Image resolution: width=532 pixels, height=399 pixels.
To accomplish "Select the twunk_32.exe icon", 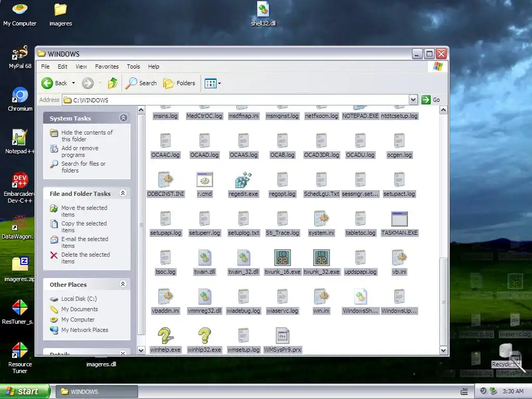I will (x=321, y=258).
